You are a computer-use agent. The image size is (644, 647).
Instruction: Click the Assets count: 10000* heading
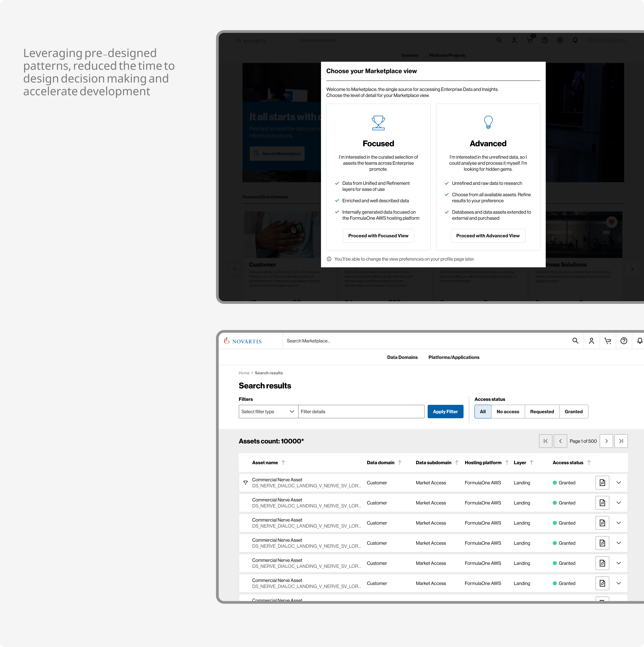[x=271, y=441]
